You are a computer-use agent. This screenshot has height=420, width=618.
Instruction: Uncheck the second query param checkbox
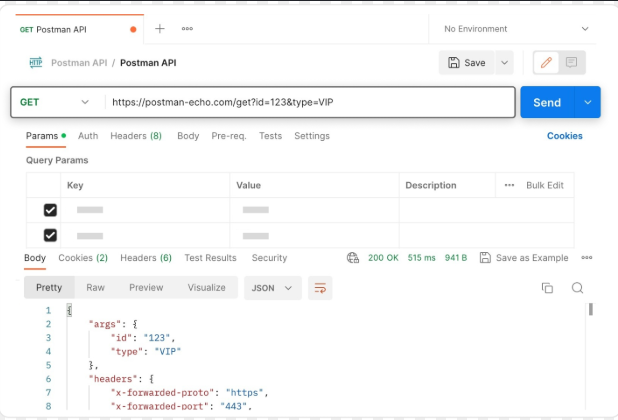[50, 236]
